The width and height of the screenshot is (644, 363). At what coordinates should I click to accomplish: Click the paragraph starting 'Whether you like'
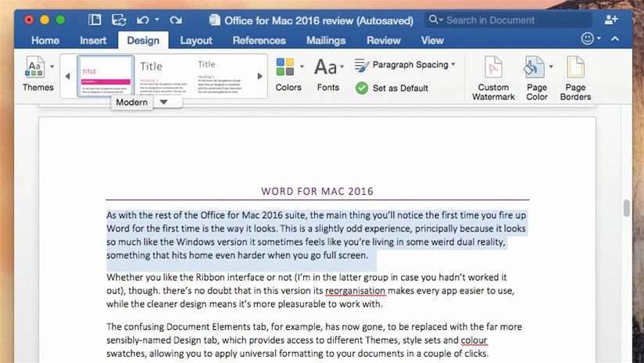pos(310,291)
